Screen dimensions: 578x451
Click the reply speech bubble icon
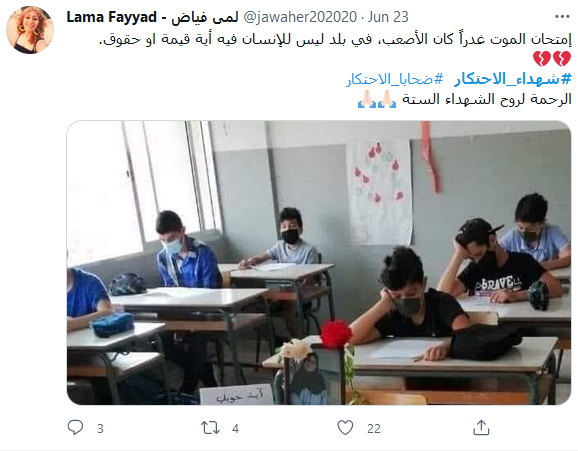[x=76, y=427]
